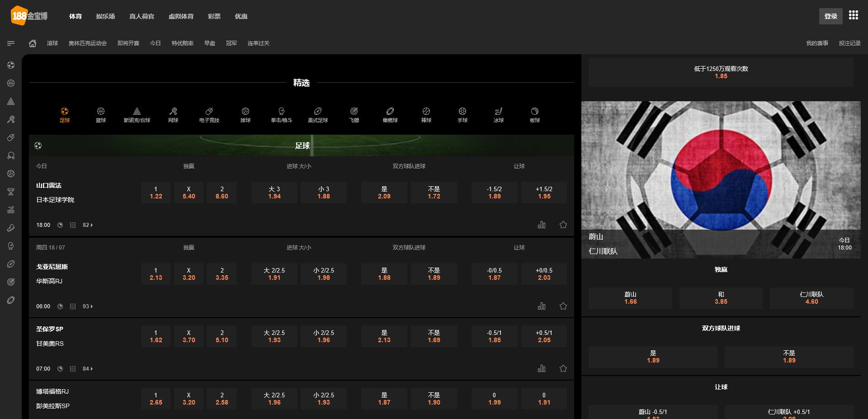The height and width of the screenshot is (419, 868).
Task: Select the esports mouse icon in the left sidebar
Action: click(x=11, y=137)
